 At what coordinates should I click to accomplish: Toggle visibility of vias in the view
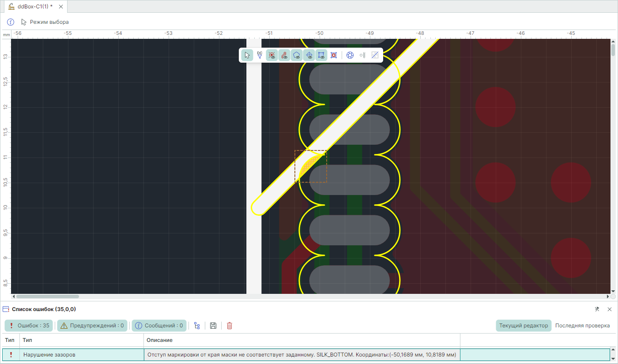click(272, 55)
